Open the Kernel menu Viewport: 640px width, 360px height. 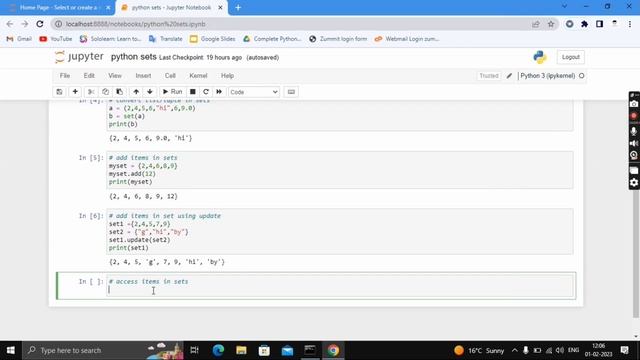[198, 76]
